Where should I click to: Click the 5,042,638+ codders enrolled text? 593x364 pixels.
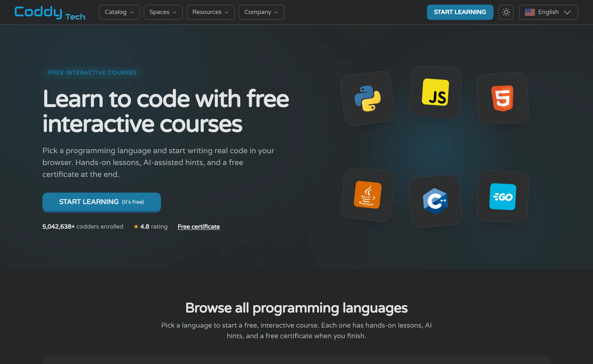tap(83, 226)
